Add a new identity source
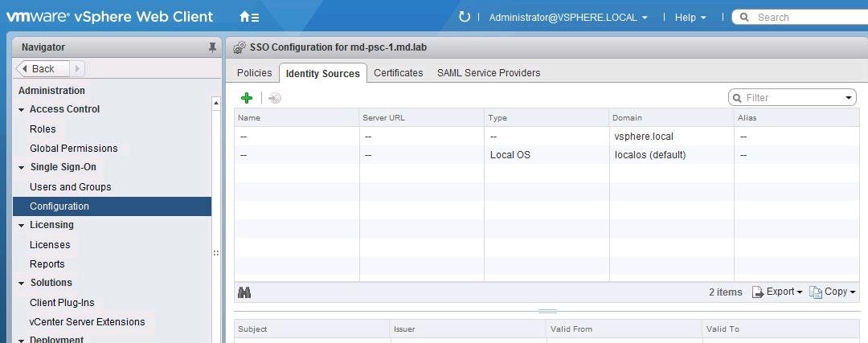Screen dimensions: 868x343 247,98
